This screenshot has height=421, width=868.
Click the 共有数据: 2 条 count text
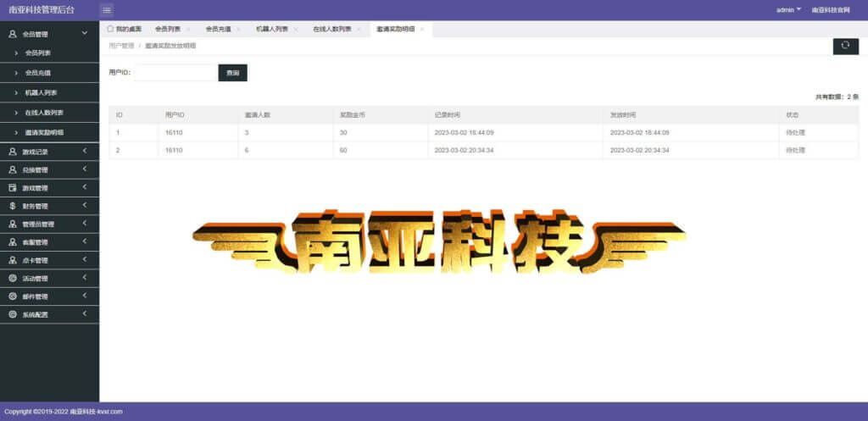pyautogui.click(x=837, y=97)
